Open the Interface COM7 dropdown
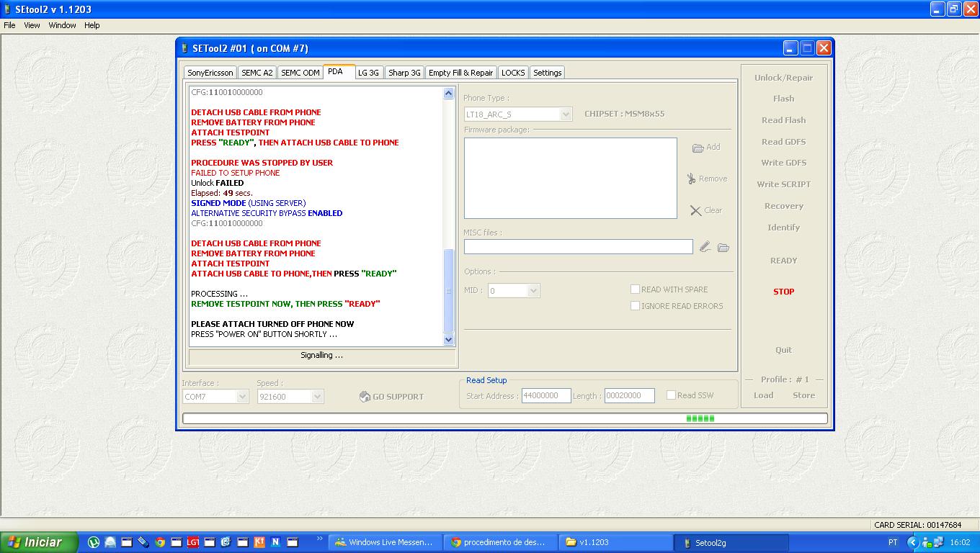The width and height of the screenshot is (980, 553). (x=242, y=397)
